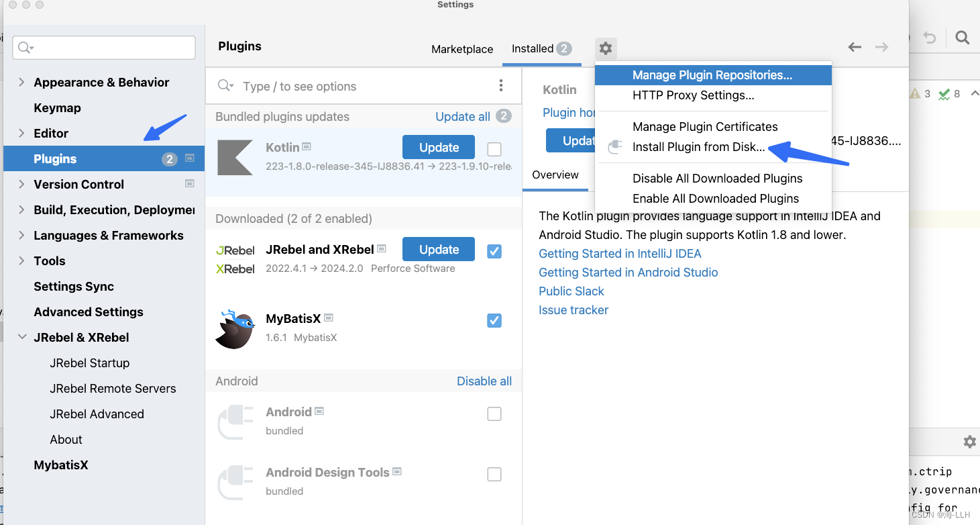980x525 pixels.
Task: Uncheck the JRebel and XRebel plugin checkbox
Action: tap(494, 251)
